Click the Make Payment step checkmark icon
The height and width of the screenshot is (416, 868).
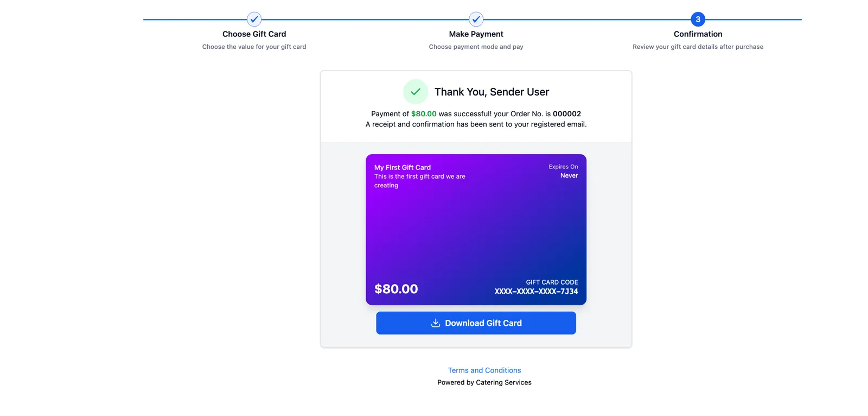476,19
